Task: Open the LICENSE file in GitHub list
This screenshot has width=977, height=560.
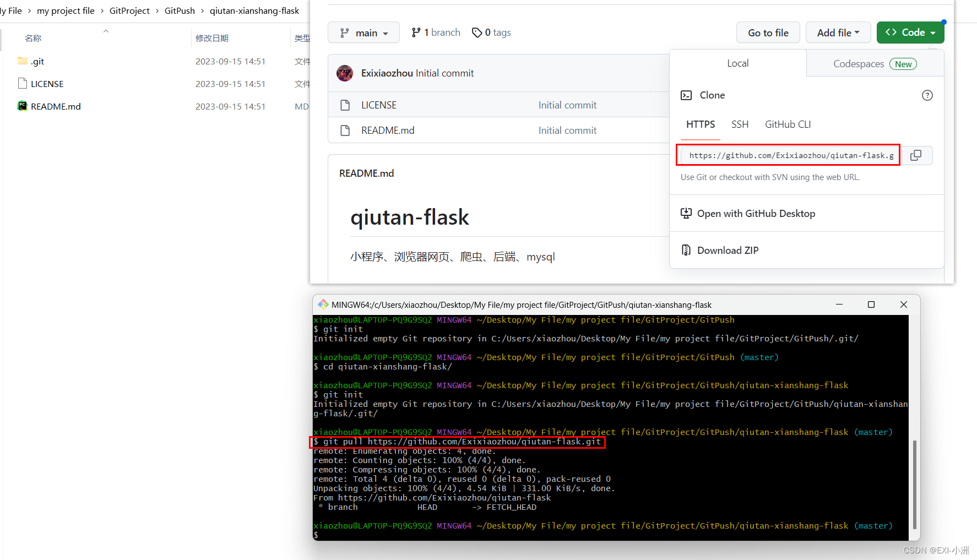Action: point(379,105)
